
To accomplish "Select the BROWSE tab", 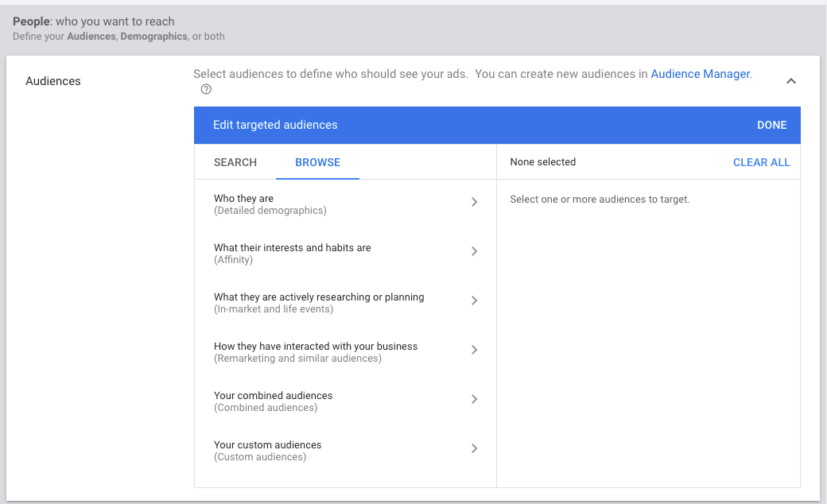I will [317, 162].
